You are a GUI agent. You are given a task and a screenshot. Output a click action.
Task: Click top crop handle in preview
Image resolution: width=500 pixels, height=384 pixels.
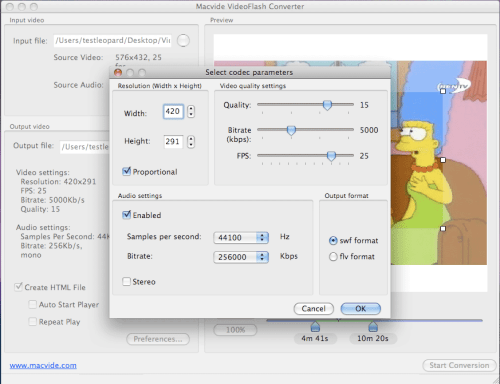click(x=443, y=91)
